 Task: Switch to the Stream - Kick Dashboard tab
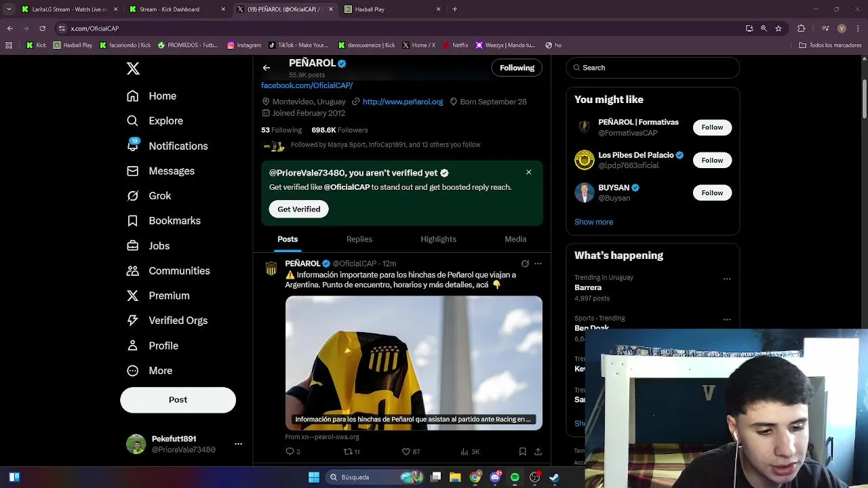pos(176,9)
